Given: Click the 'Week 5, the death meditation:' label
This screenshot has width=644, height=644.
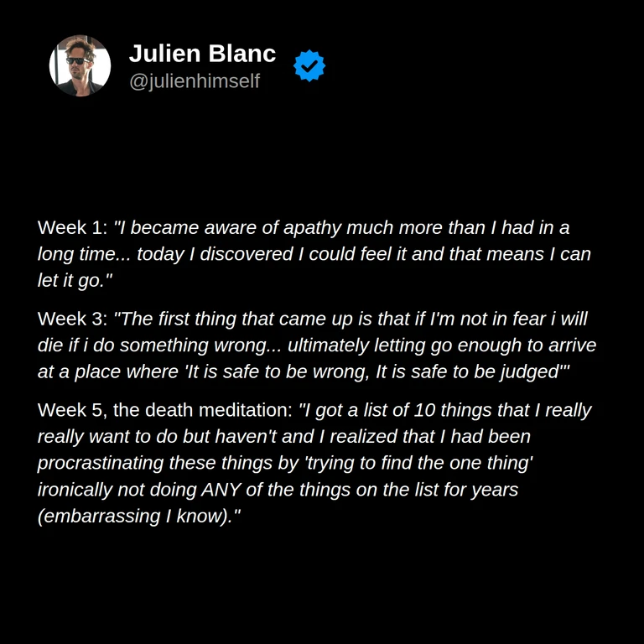Looking at the screenshot, I should pyautogui.click(x=164, y=410).
